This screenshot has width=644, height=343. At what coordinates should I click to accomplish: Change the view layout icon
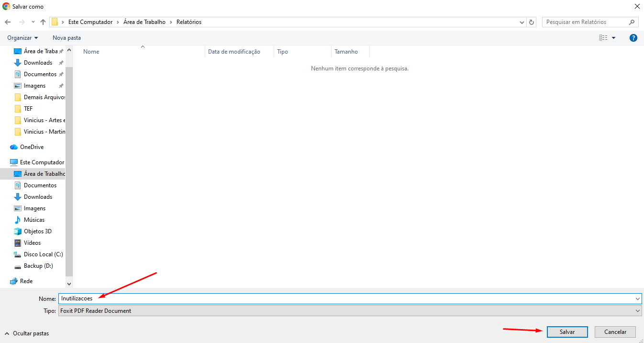click(x=603, y=38)
